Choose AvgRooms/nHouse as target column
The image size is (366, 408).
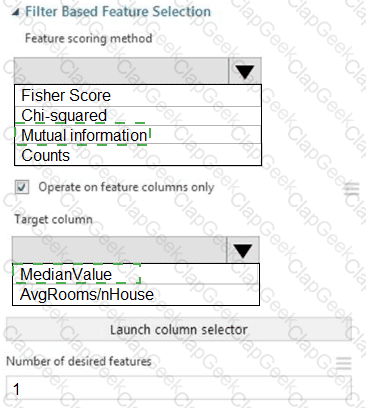pyautogui.click(x=136, y=295)
